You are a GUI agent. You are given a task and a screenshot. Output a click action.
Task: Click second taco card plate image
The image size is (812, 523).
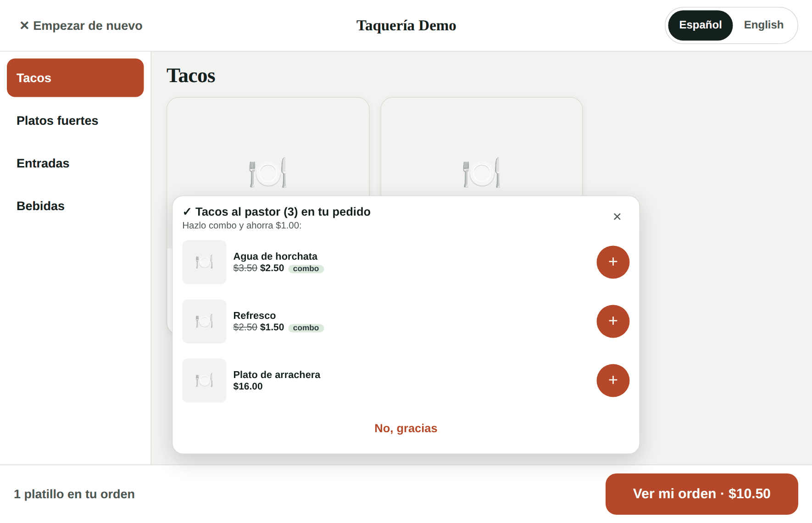(481, 172)
